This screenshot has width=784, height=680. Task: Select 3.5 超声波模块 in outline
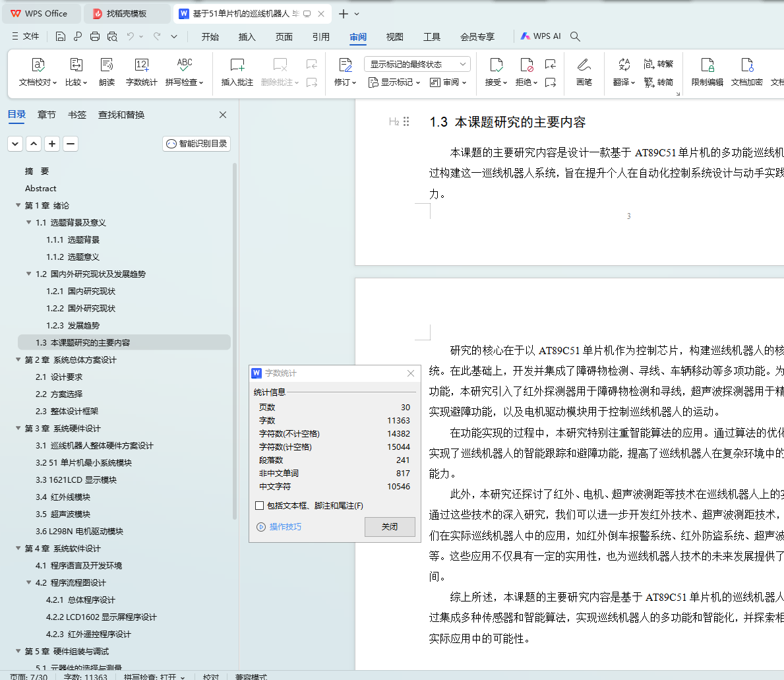tap(63, 514)
